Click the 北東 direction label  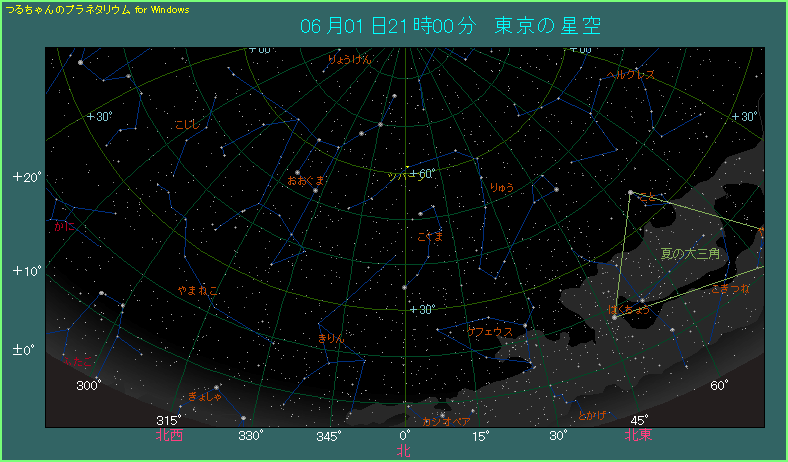[639, 435]
